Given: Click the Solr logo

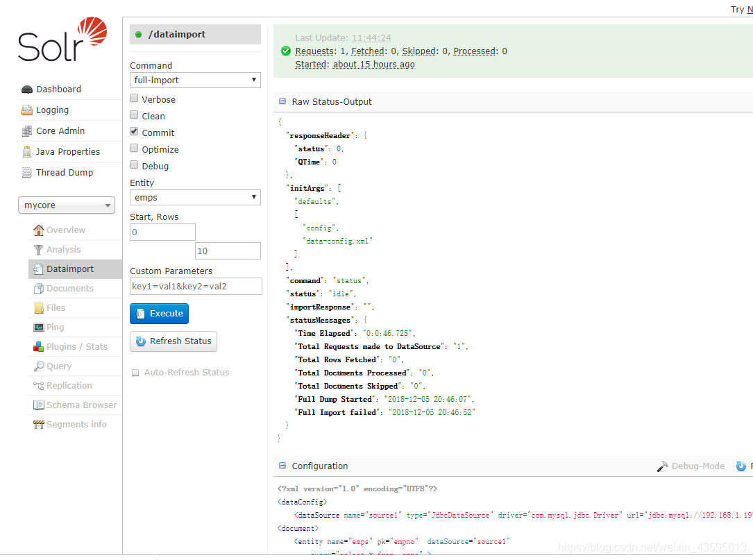Looking at the screenshot, I should click(x=62, y=40).
